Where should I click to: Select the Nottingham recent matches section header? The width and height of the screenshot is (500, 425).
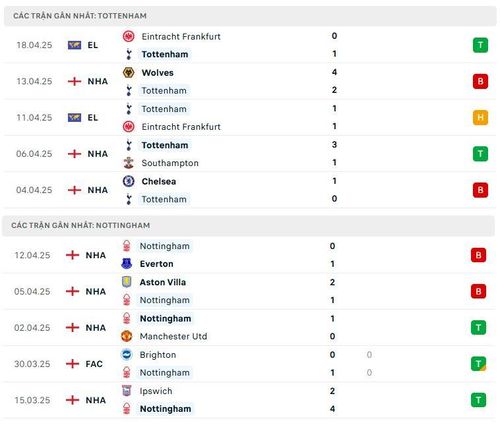tap(248, 225)
